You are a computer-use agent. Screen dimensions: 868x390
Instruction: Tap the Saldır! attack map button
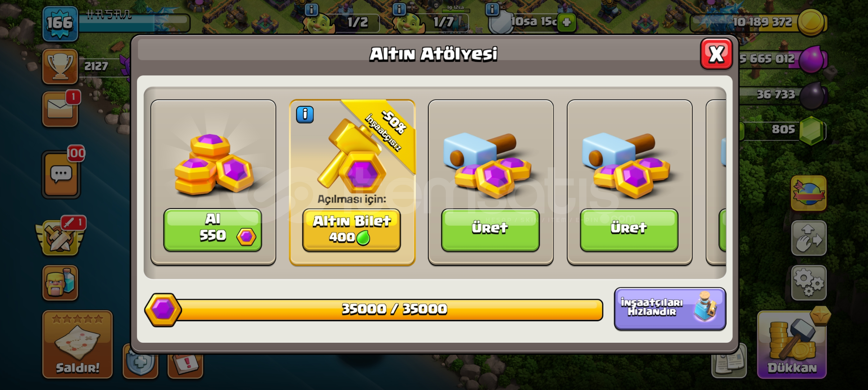click(77, 344)
